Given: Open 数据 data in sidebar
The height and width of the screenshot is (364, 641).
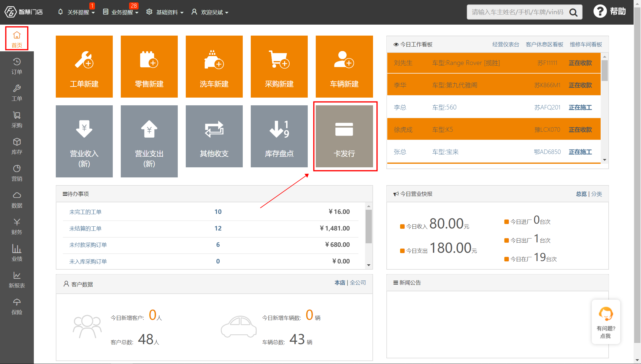Looking at the screenshot, I should pos(17,200).
